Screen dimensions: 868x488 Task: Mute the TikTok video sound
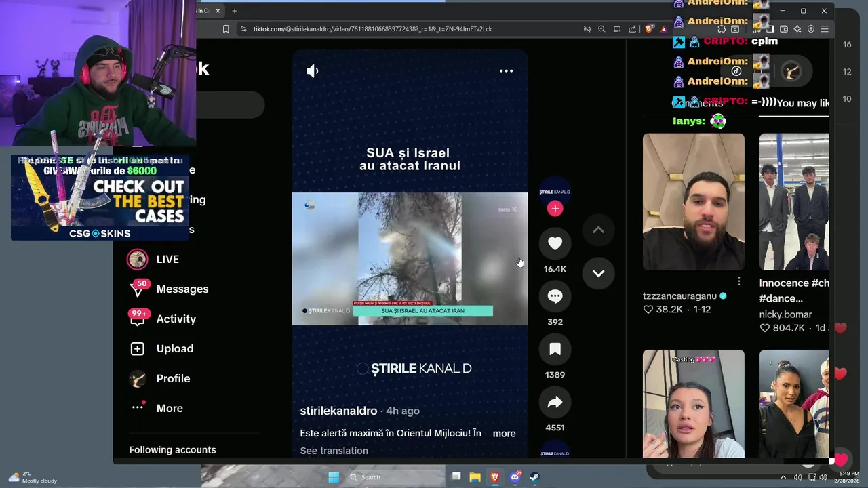[x=313, y=71]
